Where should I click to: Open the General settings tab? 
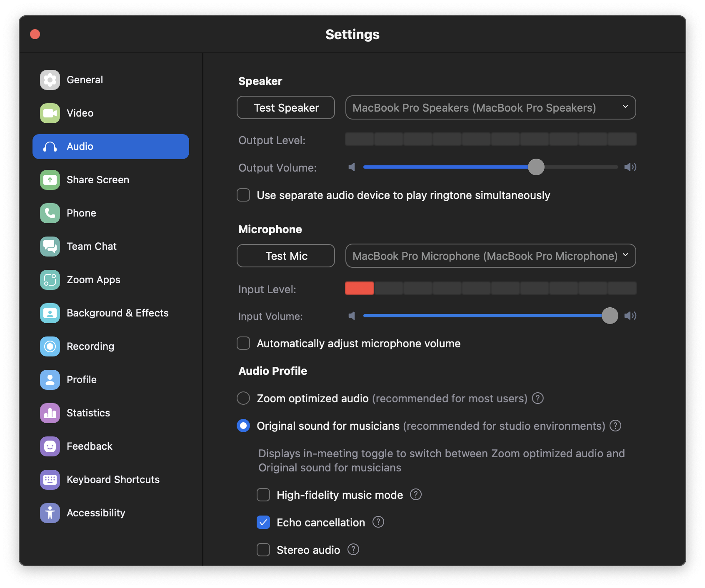coord(111,80)
